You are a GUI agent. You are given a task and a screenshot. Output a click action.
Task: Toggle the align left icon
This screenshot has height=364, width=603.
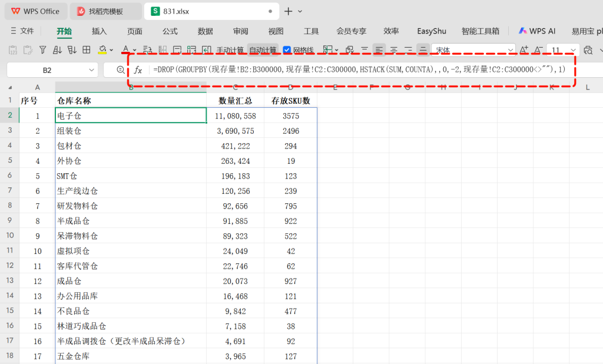click(x=379, y=50)
